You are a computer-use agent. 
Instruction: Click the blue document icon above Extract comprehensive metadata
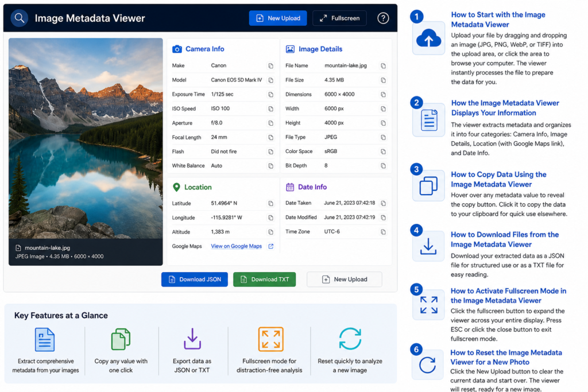coord(45,340)
